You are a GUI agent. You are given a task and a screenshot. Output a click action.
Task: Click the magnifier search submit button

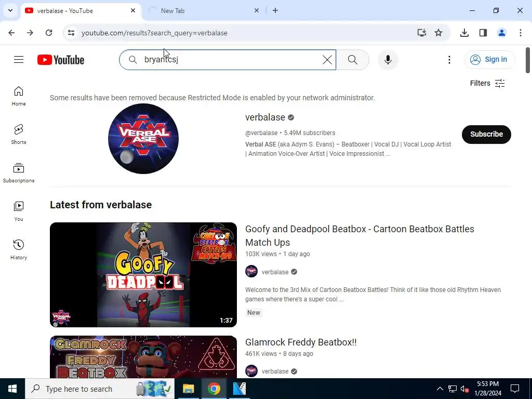click(353, 60)
